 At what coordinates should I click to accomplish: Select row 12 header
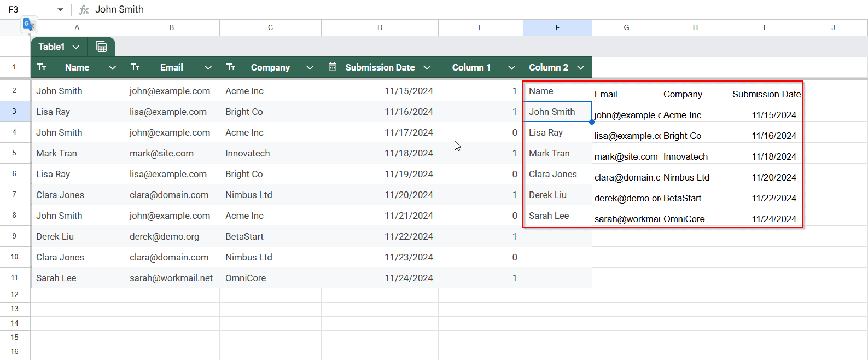(15, 295)
